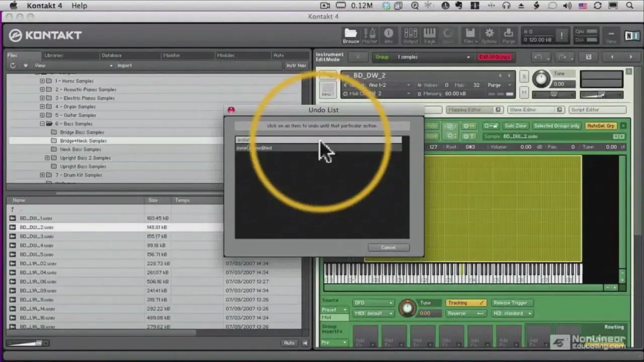
Task: Toggle the Reverse button
Action: (x=466, y=313)
